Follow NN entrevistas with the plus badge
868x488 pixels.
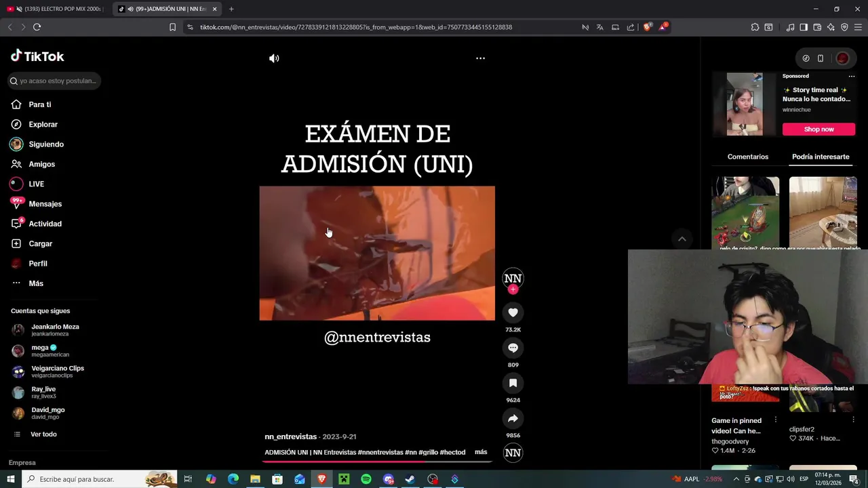[513, 289]
